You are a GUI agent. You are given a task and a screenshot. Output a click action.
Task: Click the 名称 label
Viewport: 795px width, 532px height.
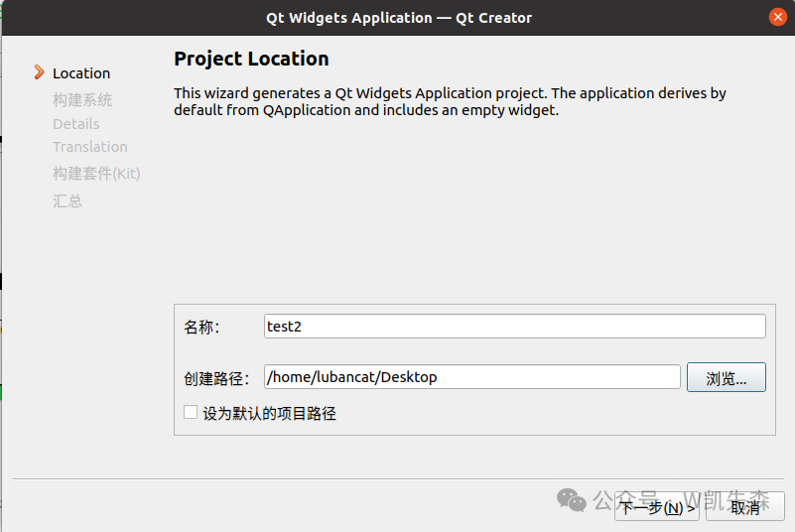click(201, 328)
